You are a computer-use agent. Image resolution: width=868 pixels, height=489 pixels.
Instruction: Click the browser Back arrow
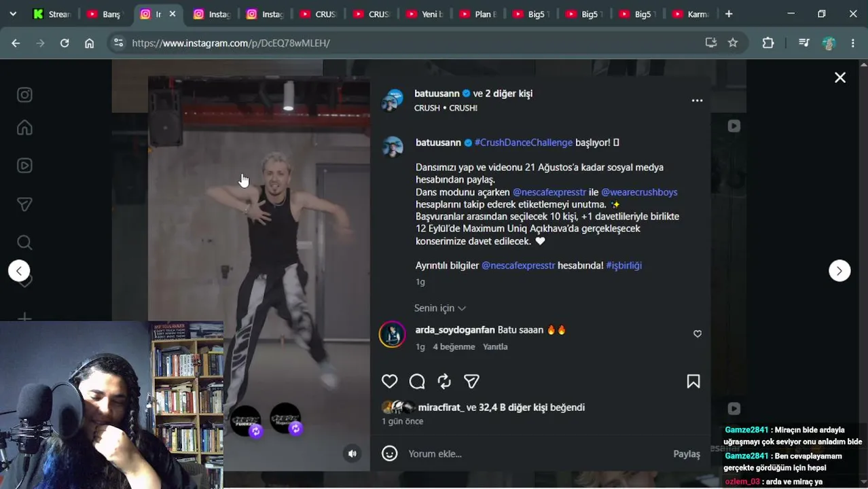tap(16, 43)
